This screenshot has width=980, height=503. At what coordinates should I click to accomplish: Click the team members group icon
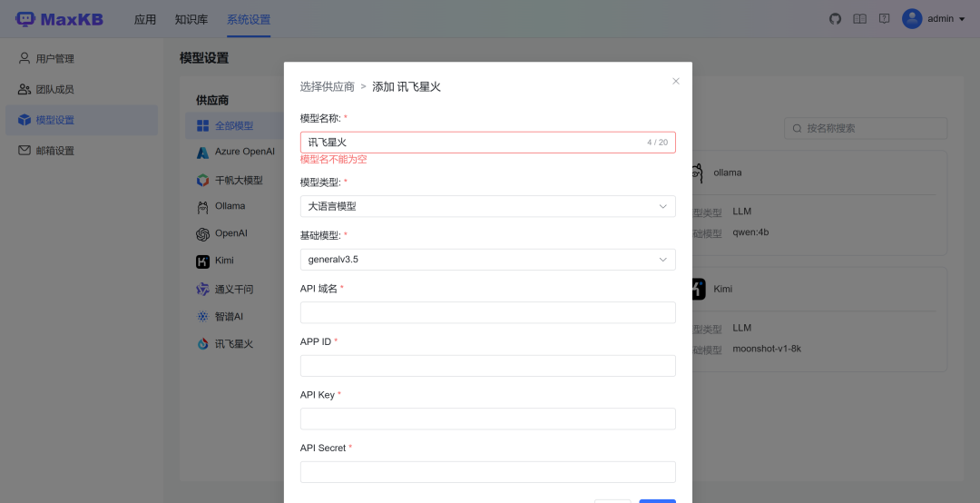click(24, 89)
